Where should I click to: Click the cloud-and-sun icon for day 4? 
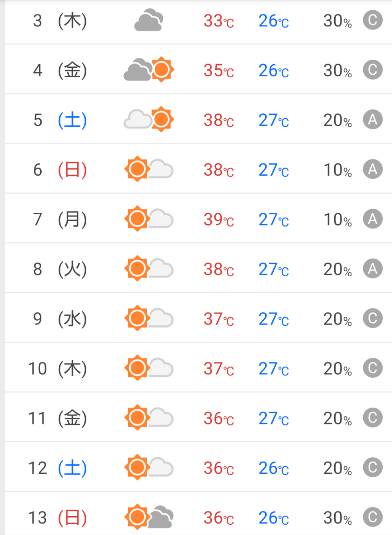pyautogui.click(x=149, y=70)
